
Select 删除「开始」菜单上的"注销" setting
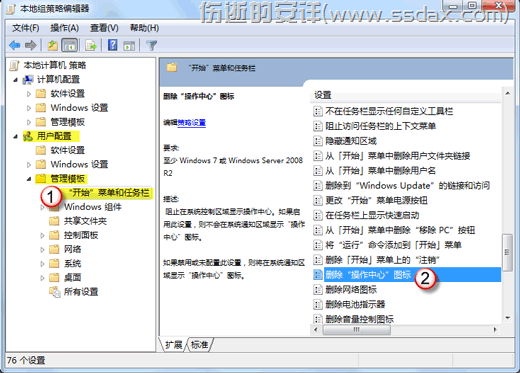383,260
